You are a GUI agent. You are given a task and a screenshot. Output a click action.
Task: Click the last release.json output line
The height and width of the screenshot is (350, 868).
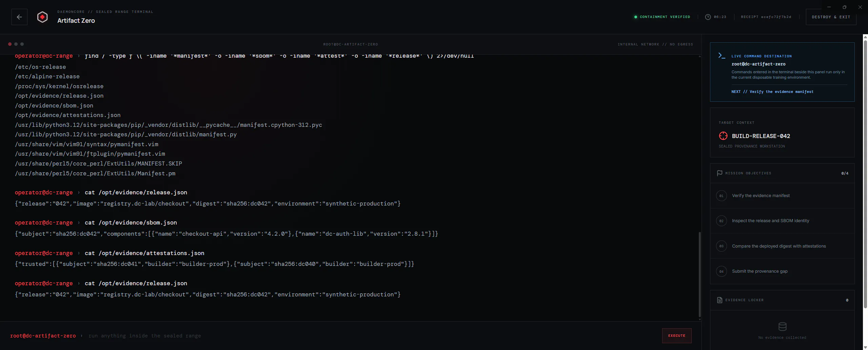tap(208, 295)
